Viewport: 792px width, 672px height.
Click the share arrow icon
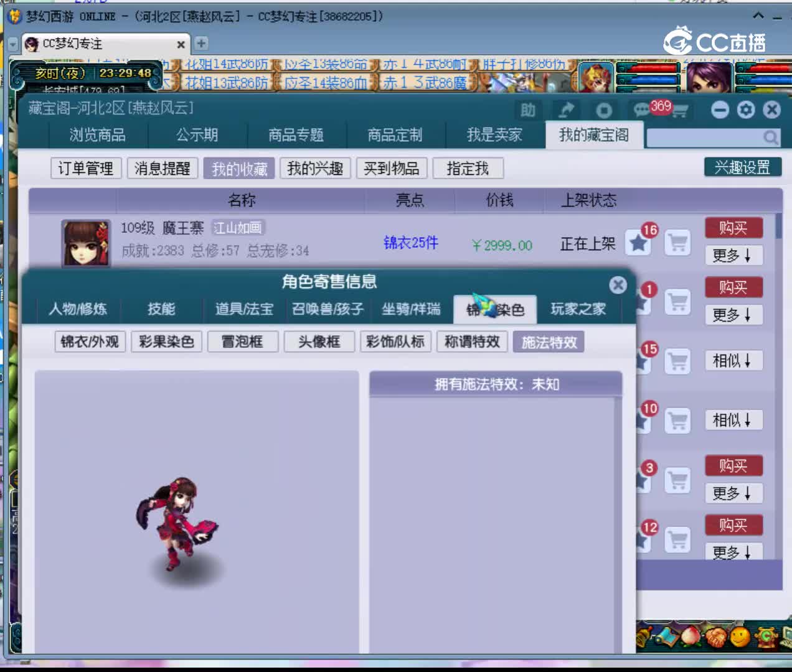566,111
